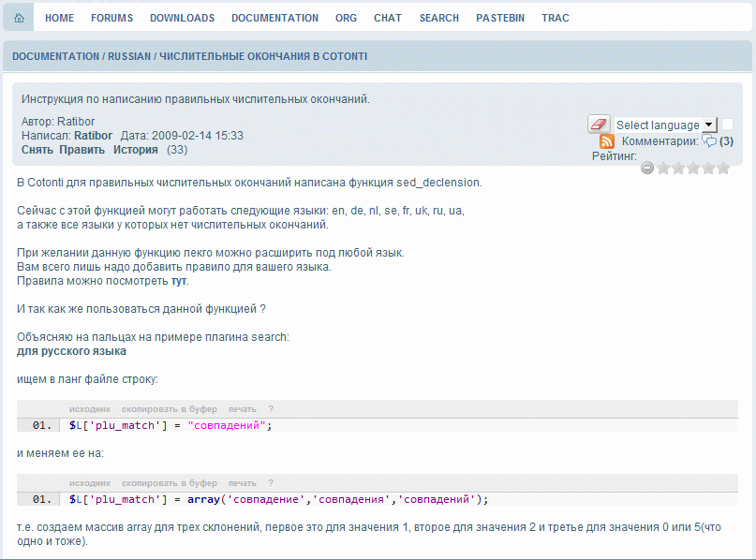Click the red eraser icon button

tap(599, 125)
